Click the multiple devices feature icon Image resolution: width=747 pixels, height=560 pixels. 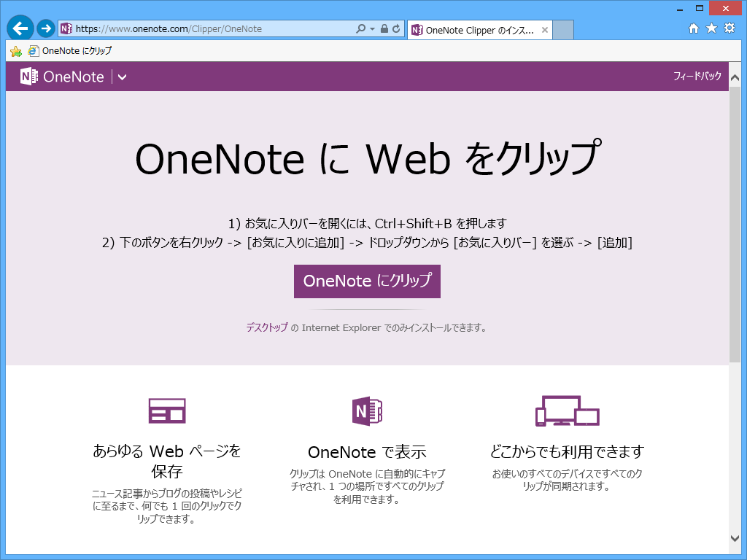click(567, 411)
